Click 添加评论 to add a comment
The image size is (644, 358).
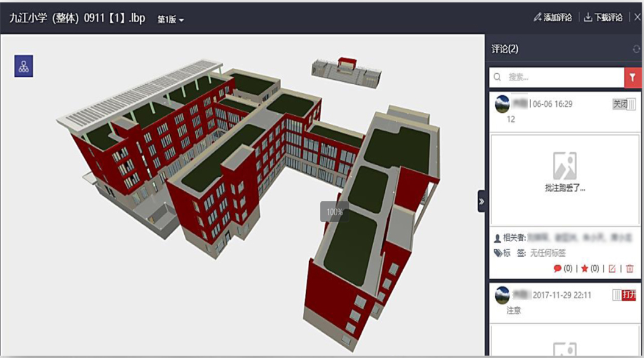pos(553,18)
